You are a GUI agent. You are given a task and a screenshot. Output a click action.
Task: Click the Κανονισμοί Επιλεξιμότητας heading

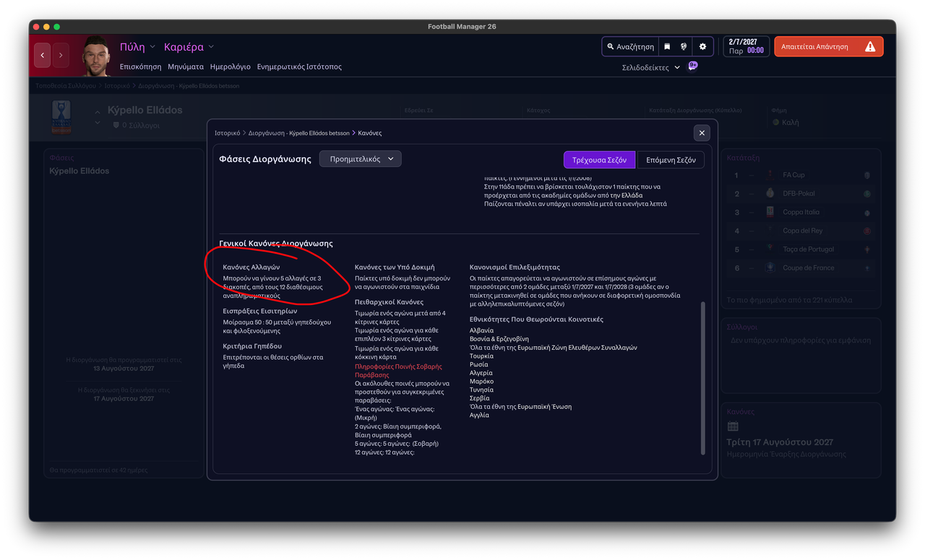[515, 267]
